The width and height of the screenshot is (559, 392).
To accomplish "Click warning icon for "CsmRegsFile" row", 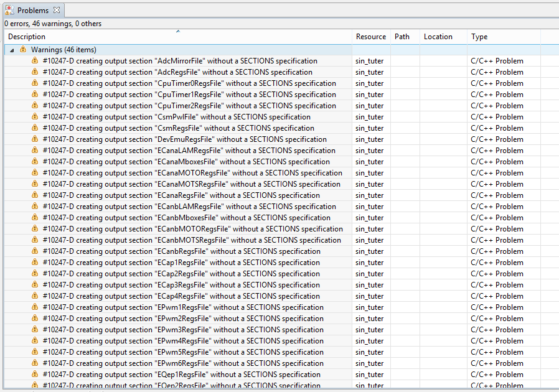I will 35,127.
